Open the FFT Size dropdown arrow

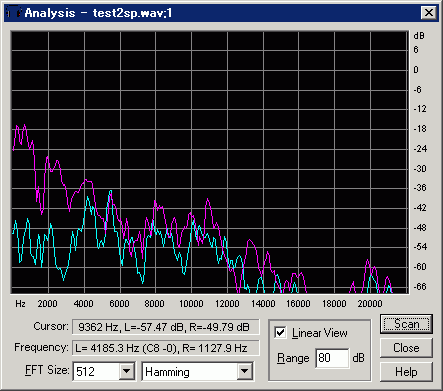(x=127, y=371)
